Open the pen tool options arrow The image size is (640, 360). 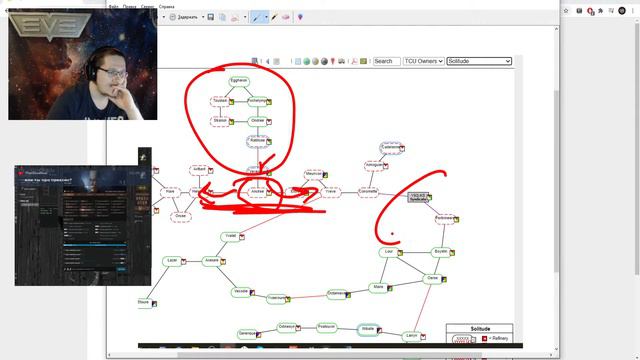tap(266, 17)
